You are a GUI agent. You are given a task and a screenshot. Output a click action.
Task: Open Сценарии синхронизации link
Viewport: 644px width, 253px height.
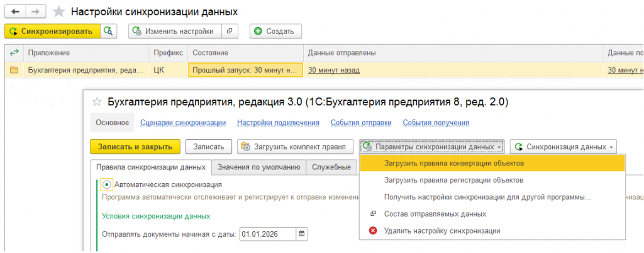pyautogui.click(x=183, y=122)
